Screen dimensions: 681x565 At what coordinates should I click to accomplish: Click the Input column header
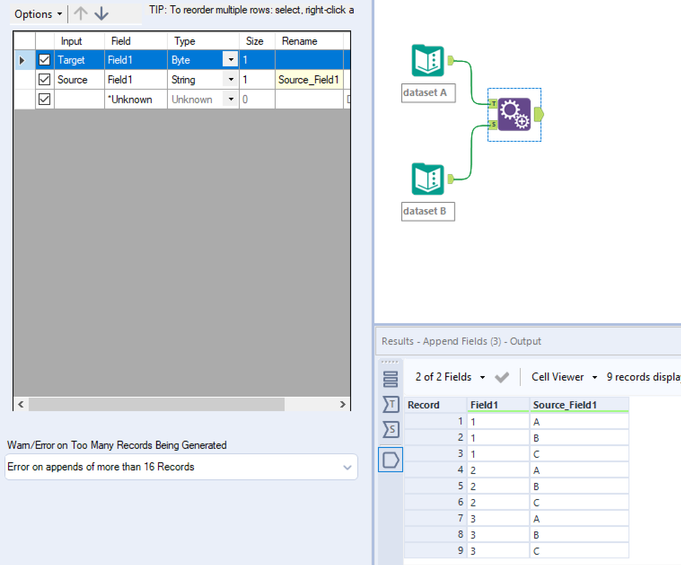(79, 41)
